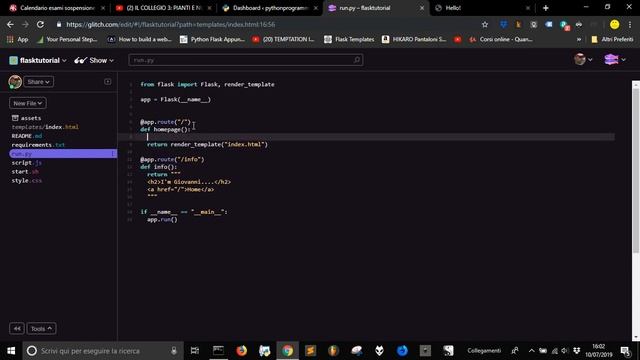Close the run.py flasktutorial tab
The image size is (640, 360).
(422, 8)
